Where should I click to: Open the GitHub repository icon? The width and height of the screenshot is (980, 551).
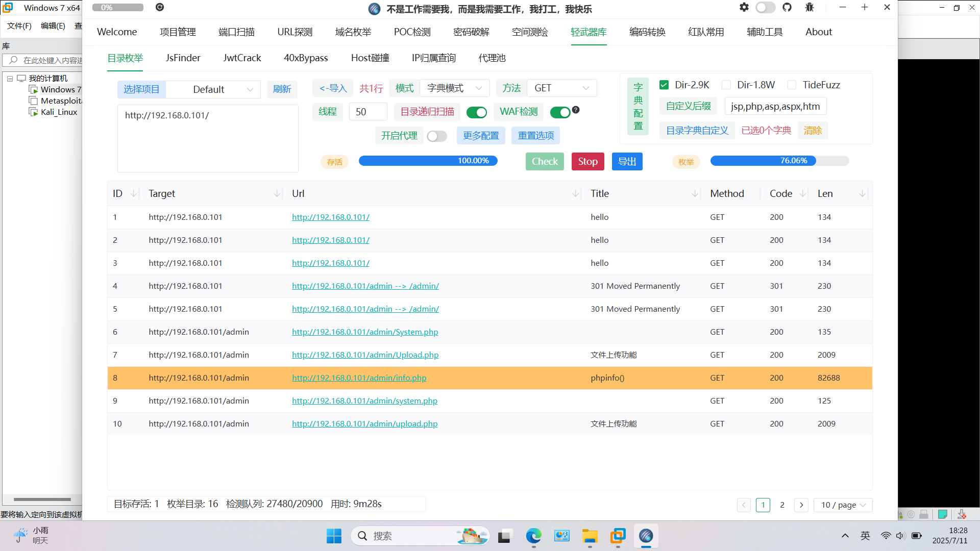(x=787, y=7)
